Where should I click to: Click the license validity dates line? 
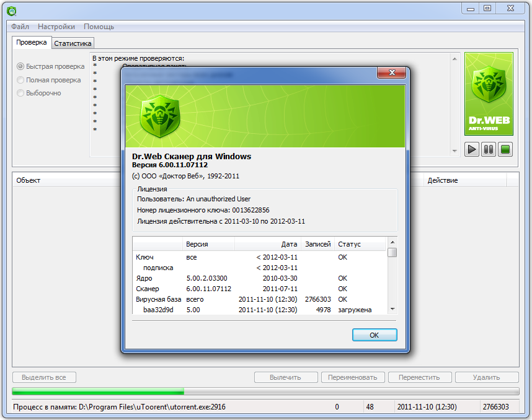tap(221, 221)
